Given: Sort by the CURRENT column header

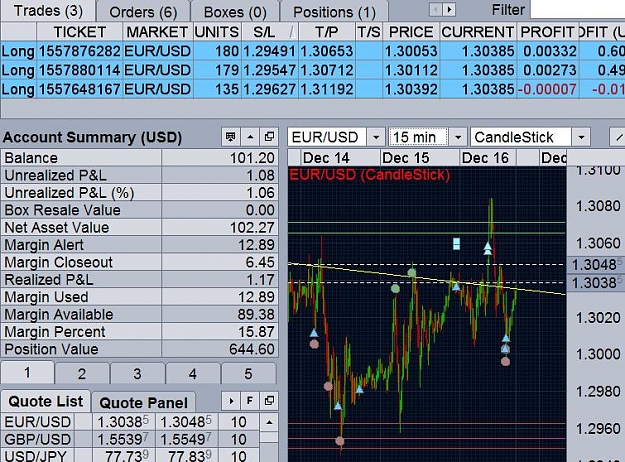Looking at the screenshot, I should pos(478,32).
